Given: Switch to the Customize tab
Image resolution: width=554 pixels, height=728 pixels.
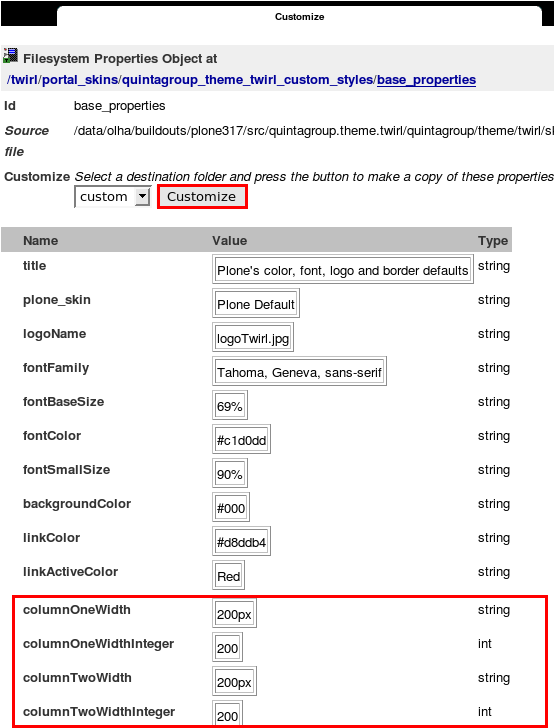Looking at the screenshot, I should [300, 17].
